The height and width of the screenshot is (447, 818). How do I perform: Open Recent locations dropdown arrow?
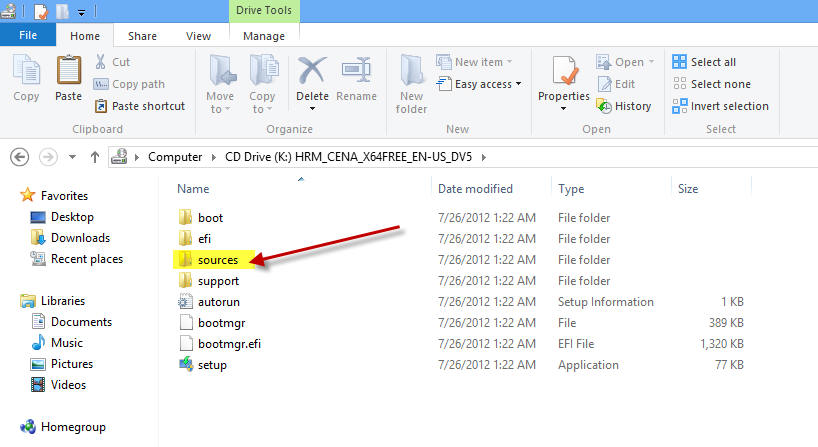(73, 157)
